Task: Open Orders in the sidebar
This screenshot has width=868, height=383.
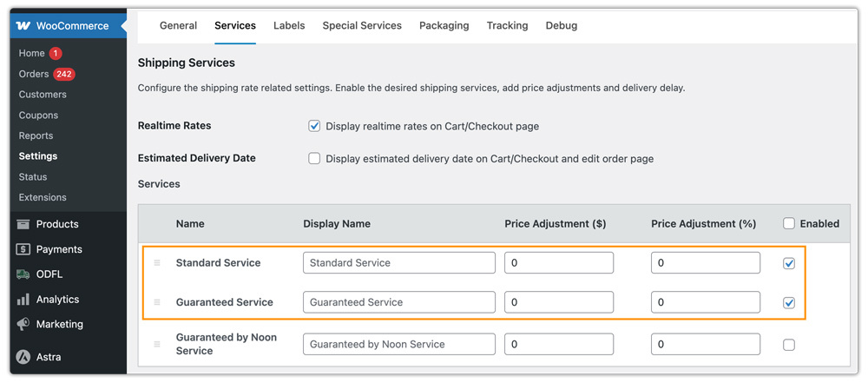Action: click(34, 74)
